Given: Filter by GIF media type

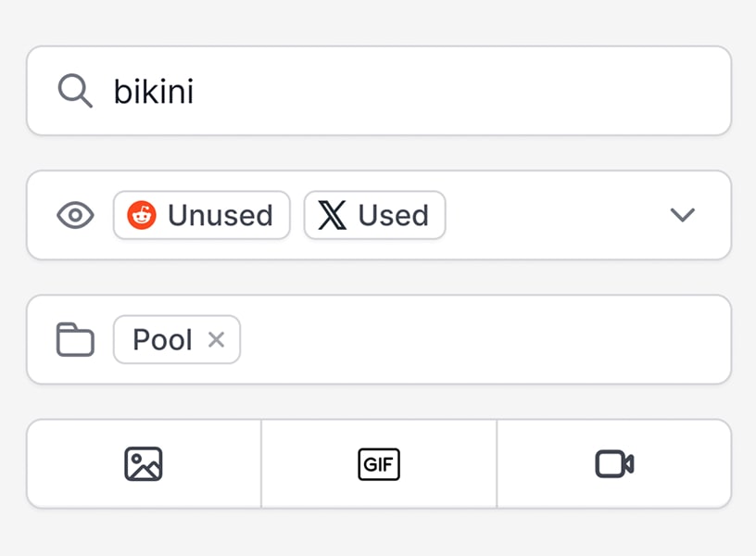Looking at the screenshot, I should (x=379, y=463).
